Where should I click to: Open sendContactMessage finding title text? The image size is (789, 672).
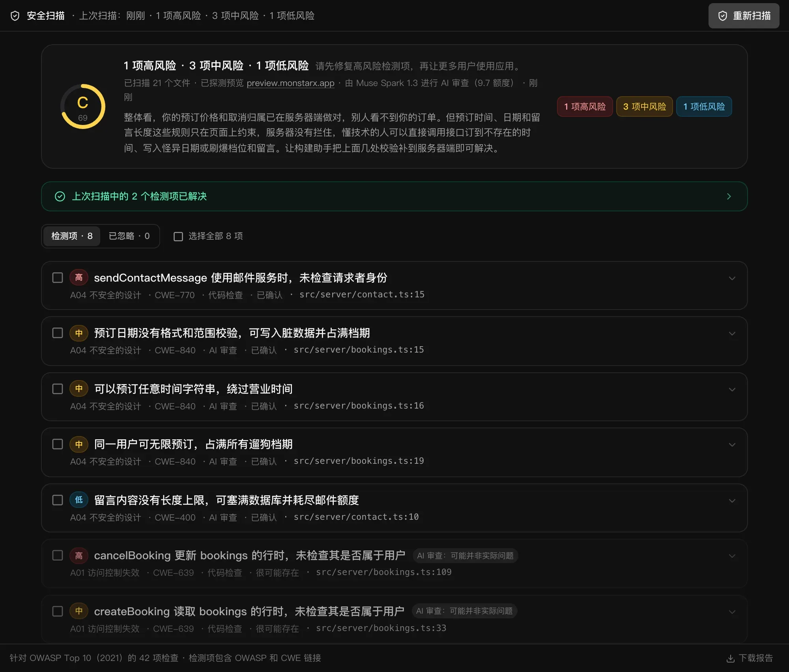[x=241, y=278]
